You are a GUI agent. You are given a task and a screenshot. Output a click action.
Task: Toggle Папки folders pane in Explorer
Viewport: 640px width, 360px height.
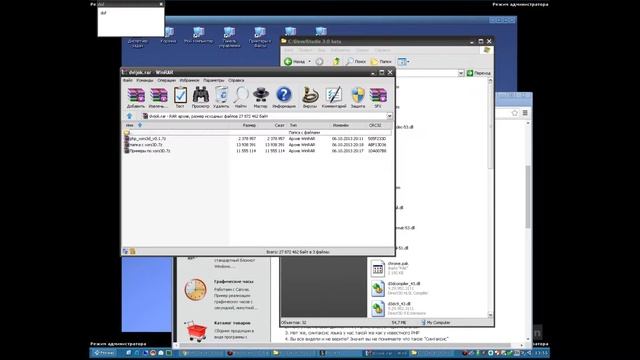click(x=381, y=62)
